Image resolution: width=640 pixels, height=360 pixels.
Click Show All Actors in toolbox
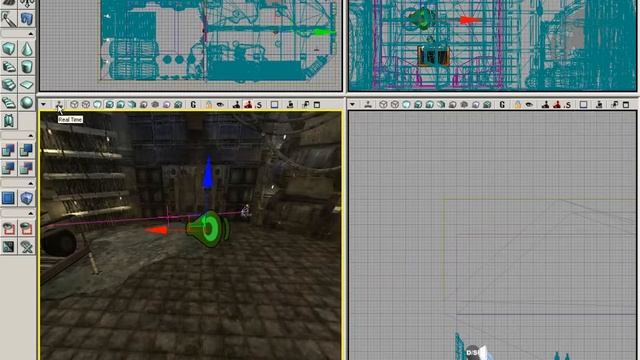click(27, 247)
